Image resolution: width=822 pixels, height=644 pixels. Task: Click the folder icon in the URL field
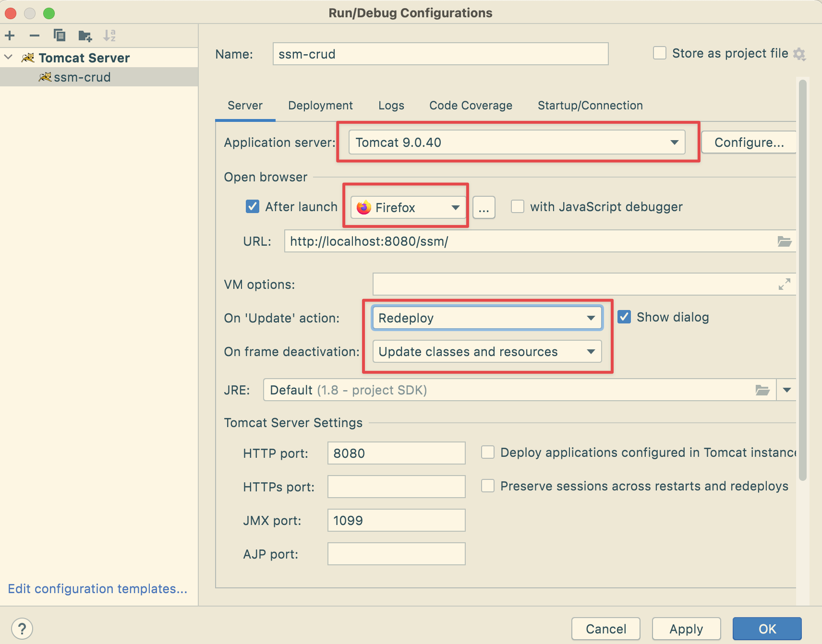[x=784, y=241]
